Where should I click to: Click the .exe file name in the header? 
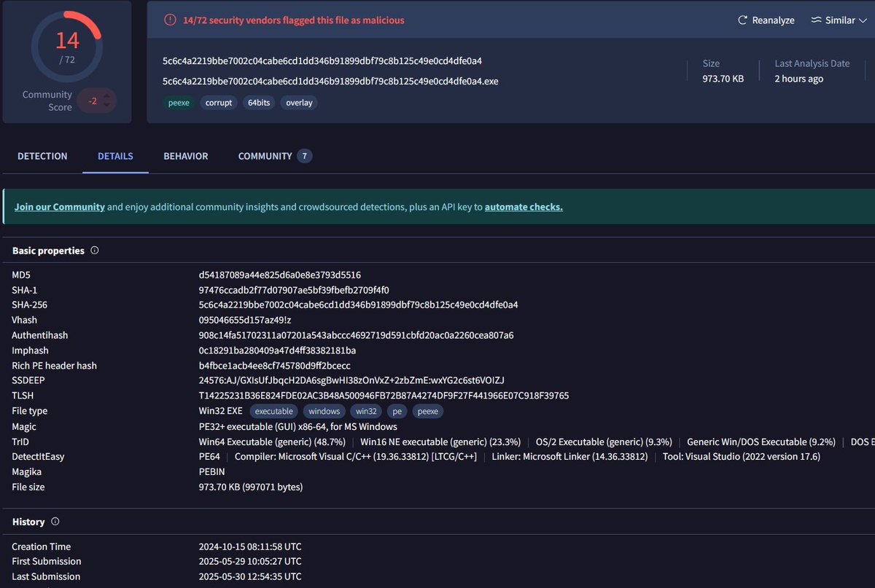coord(330,81)
